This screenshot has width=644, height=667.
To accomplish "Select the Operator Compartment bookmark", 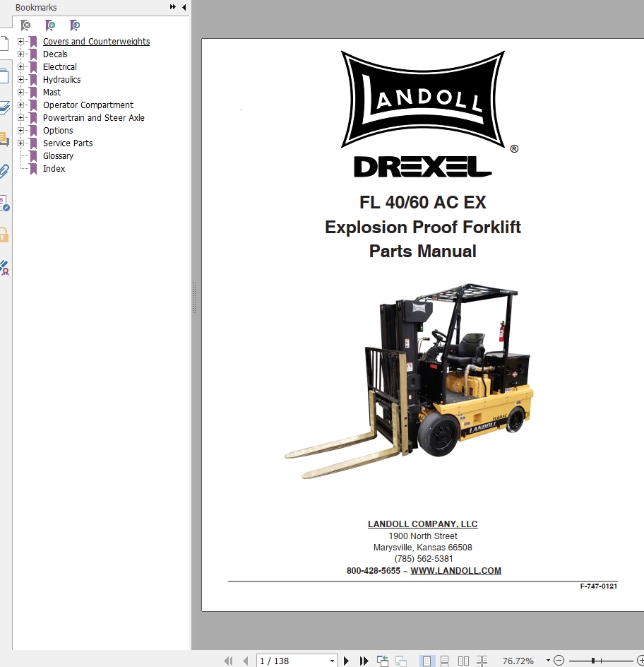I will 88,105.
